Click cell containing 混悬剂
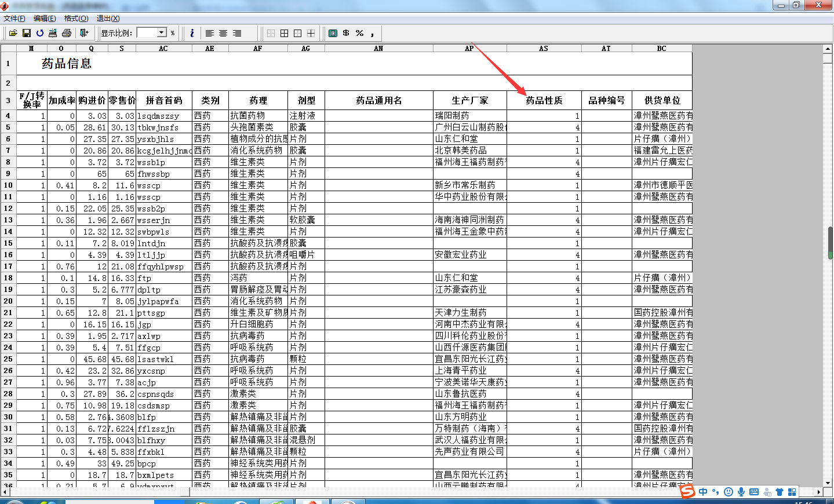Viewport: 834px width, 504px height. pos(307,440)
